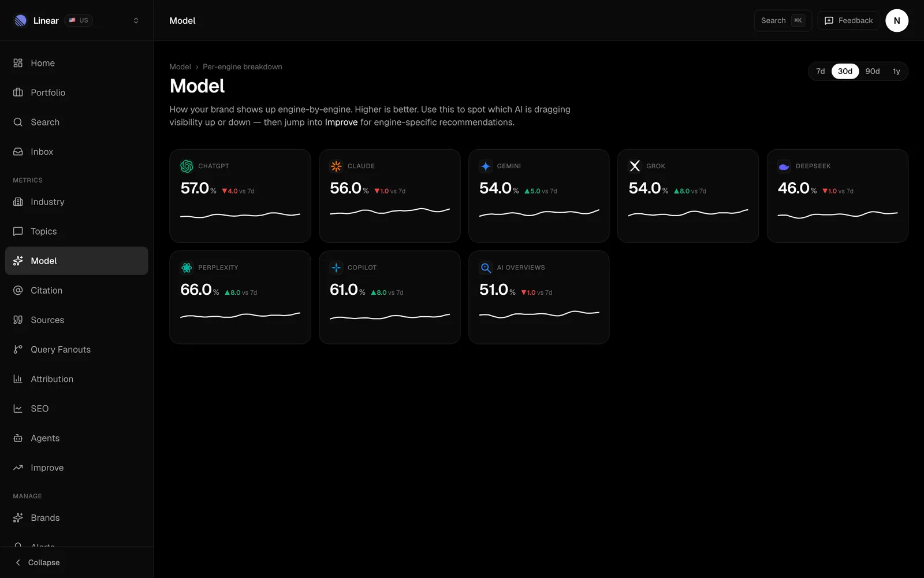This screenshot has height=578, width=924.
Task: Click the Linear logo icon
Action: (x=20, y=21)
